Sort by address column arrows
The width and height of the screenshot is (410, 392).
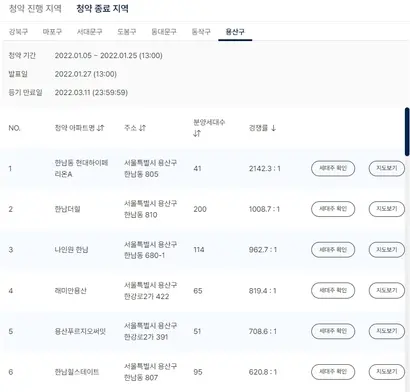[142, 128]
